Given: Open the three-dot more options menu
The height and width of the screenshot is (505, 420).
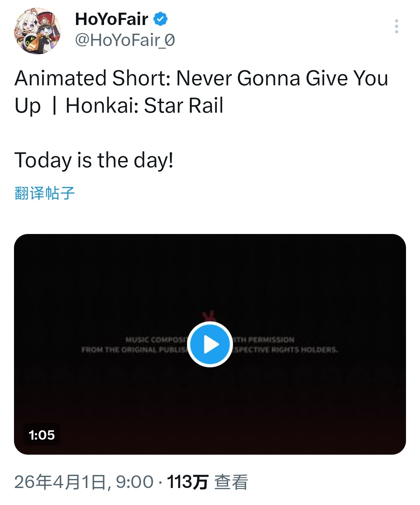Looking at the screenshot, I should click(396, 26).
